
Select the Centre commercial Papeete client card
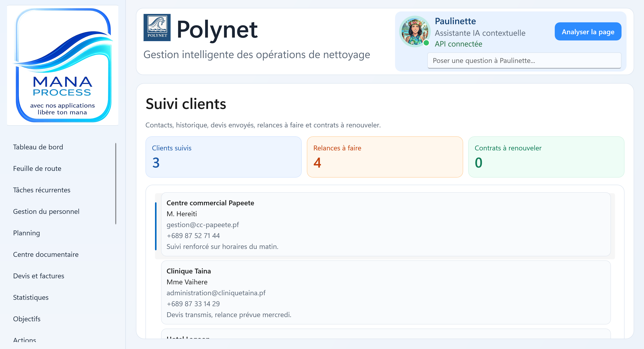pos(385,224)
